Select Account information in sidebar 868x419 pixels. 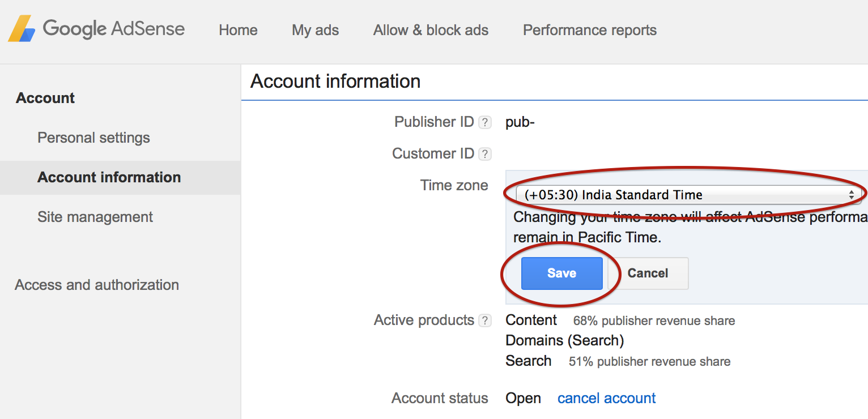[x=120, y=177]
